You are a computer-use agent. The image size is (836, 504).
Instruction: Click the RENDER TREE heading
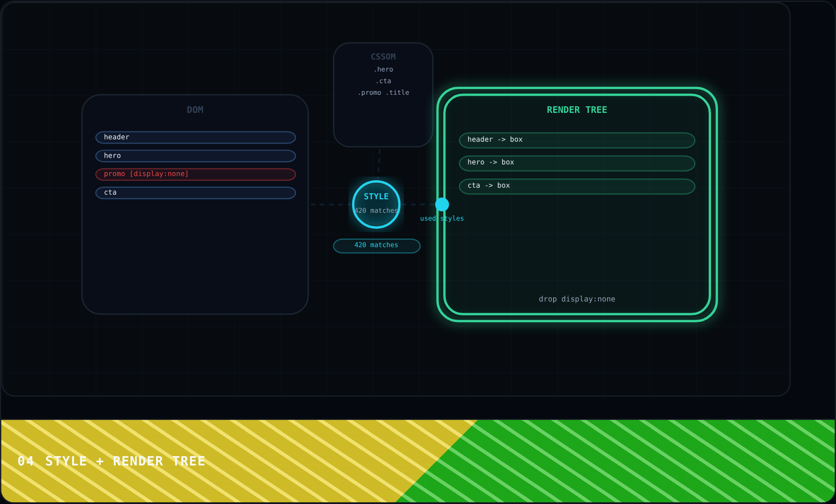[x=577, y=110]
